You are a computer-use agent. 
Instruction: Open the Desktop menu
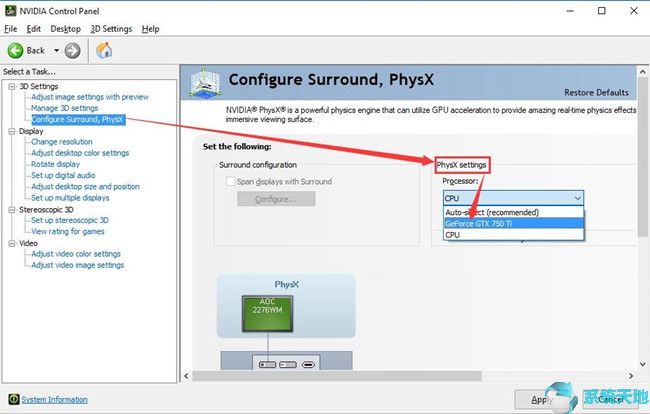(x=65, y=29)
